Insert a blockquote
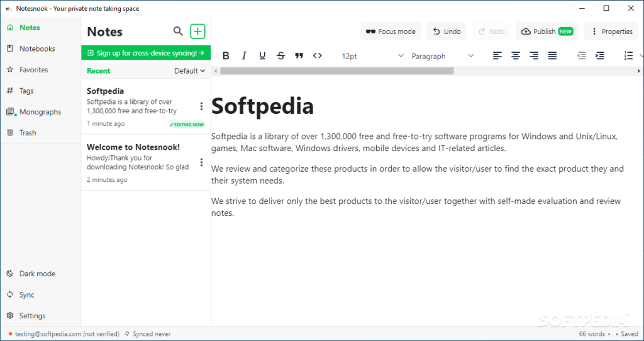The width and height of the screenshot is (644, 341). click(299, 56)
